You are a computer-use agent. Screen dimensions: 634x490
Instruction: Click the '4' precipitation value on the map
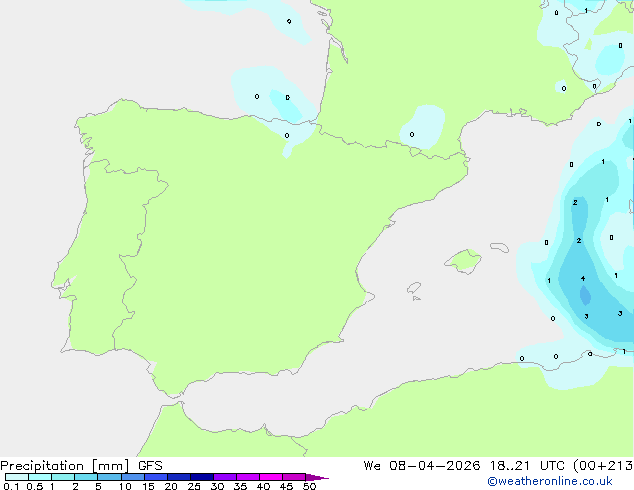(x=583, y=279)
